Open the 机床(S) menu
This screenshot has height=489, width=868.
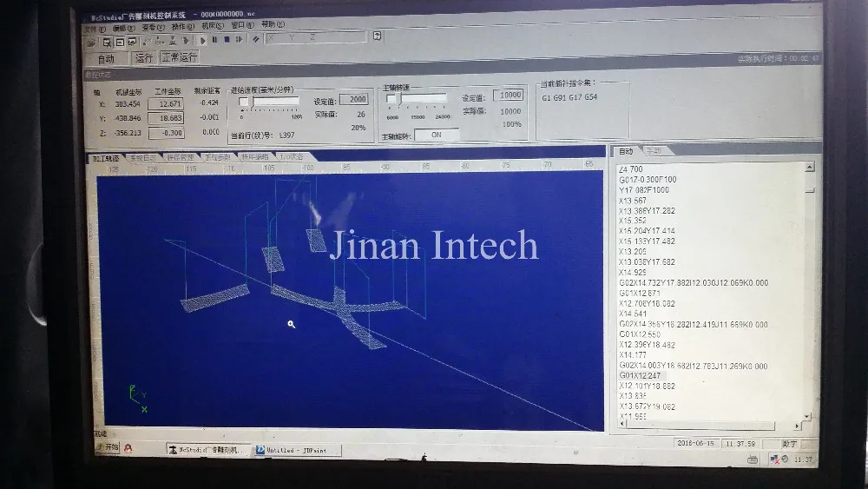(x=213, y=26)
